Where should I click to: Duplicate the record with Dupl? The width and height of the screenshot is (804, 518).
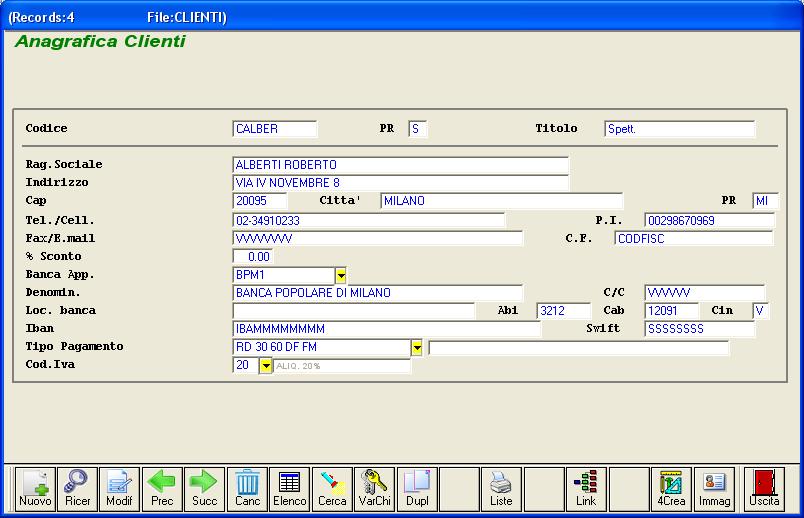pyautogui.click(x=417, y=489)
